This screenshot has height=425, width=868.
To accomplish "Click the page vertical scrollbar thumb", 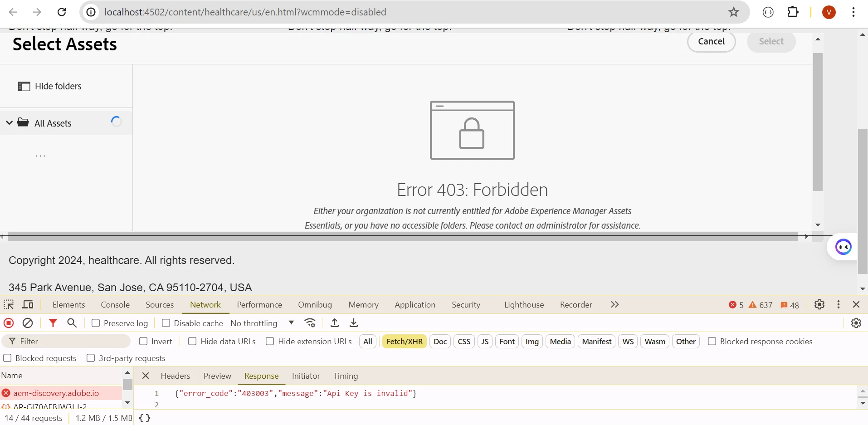I will tap(863, 202).
